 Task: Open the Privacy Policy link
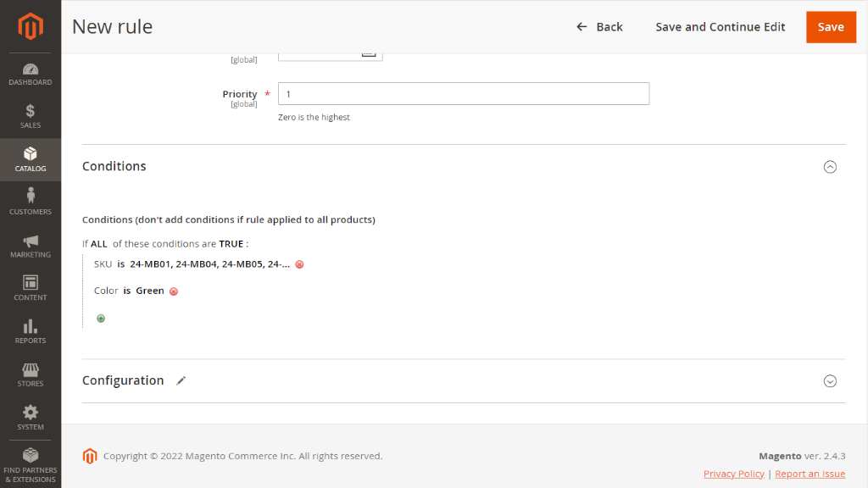(x=733, y=474)
